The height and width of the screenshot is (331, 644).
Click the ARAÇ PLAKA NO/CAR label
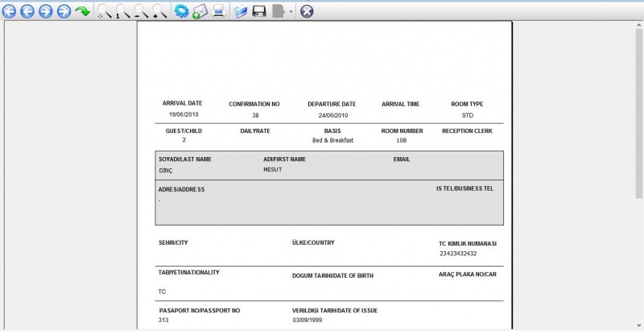pos(468,275)
